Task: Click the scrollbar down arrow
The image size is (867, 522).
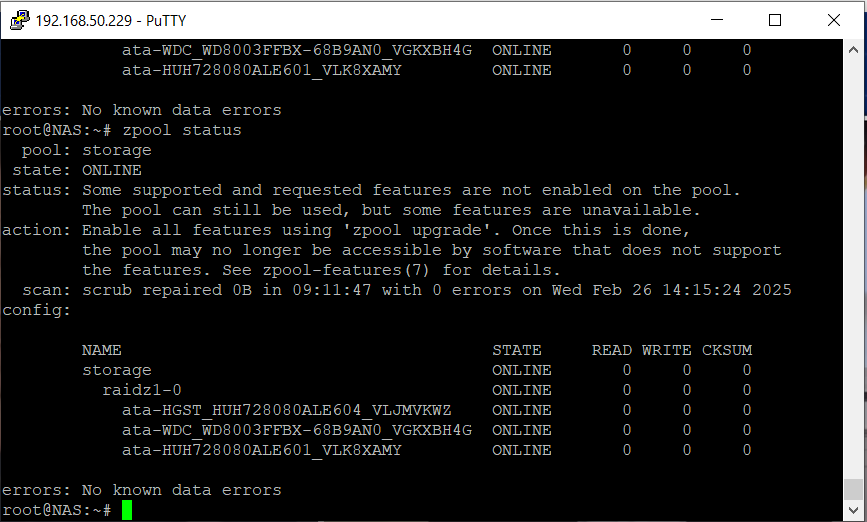Action: (x=853, y=512)
